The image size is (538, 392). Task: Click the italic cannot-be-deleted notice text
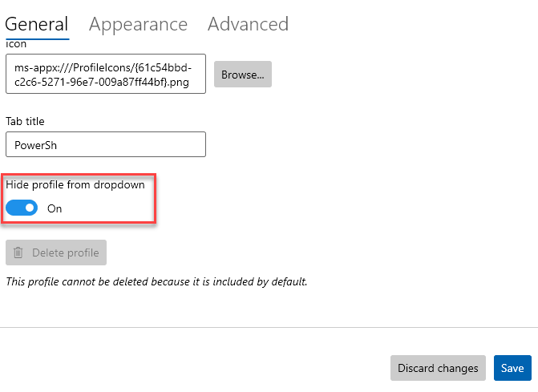[x=156, y=281]
